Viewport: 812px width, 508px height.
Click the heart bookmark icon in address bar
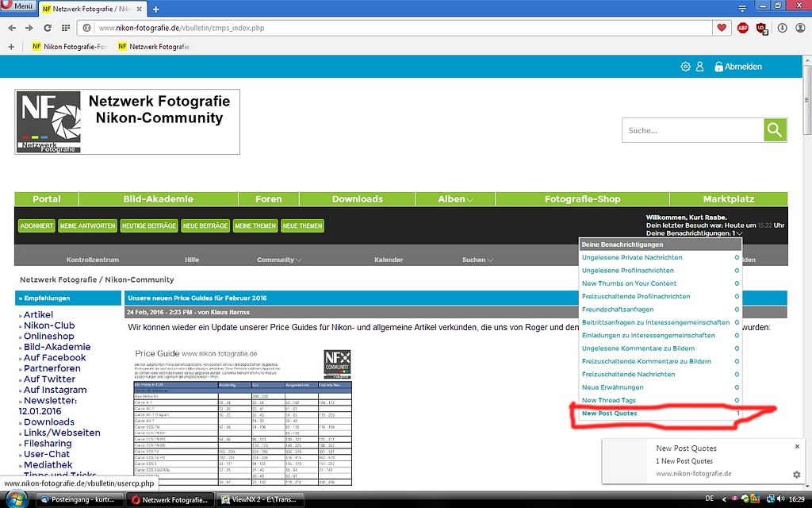[722, 28]
